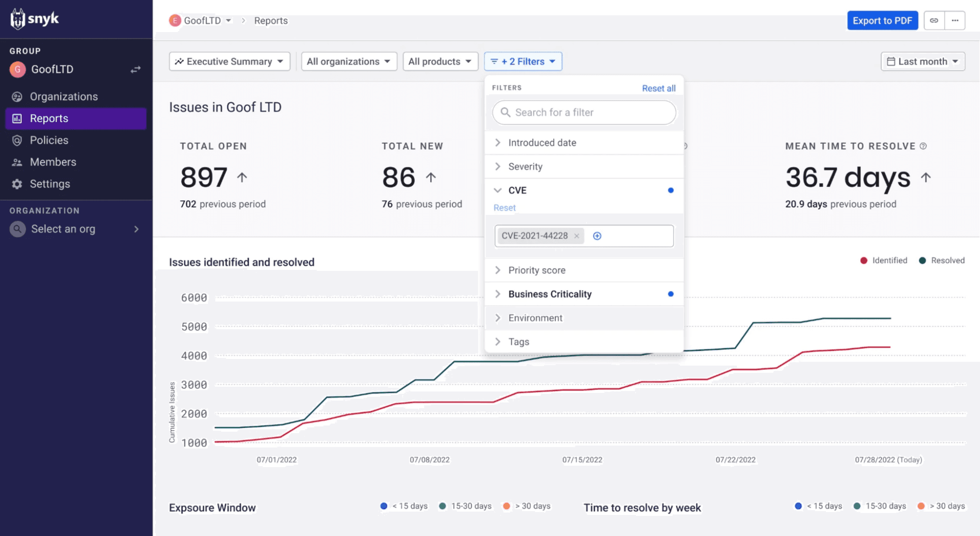Screen dimensions: 980x536
Task: Click the switch-group arrows next to GoofLTD
Action: (x=135, y=69)
